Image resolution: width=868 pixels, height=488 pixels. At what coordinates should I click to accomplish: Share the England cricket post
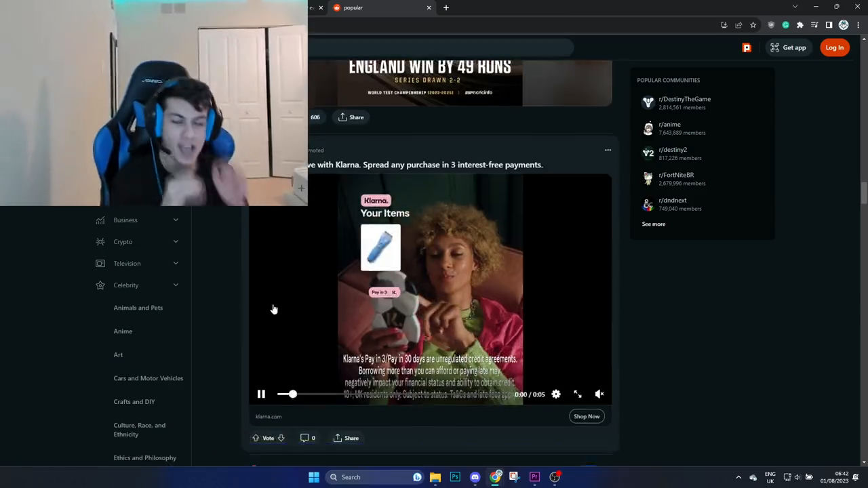(x=351, y=117)
